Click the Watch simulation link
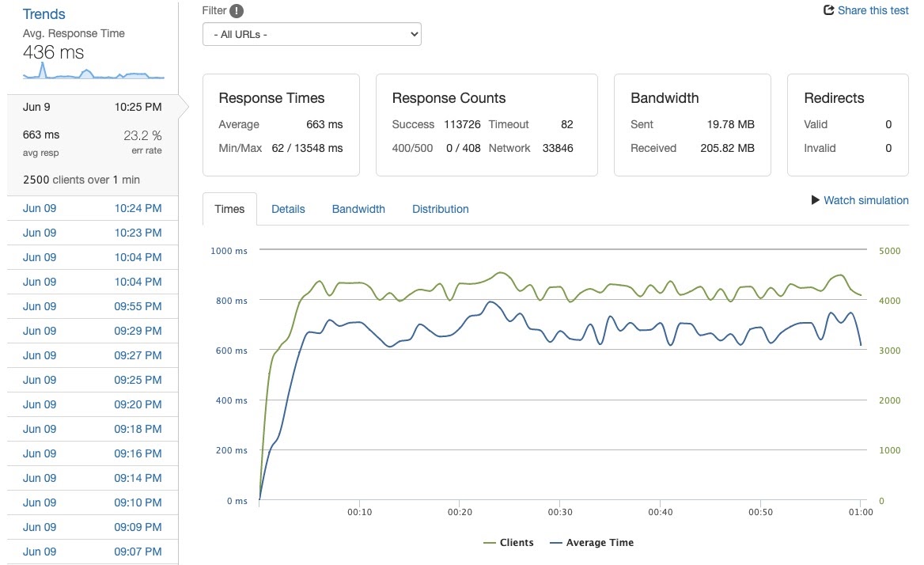 865,200
